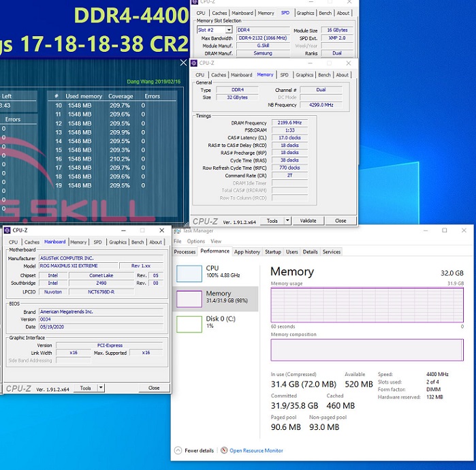476x470 pixels.
Task: Click Close button in Memory CPU-Z window
Action: pos(340,221)
